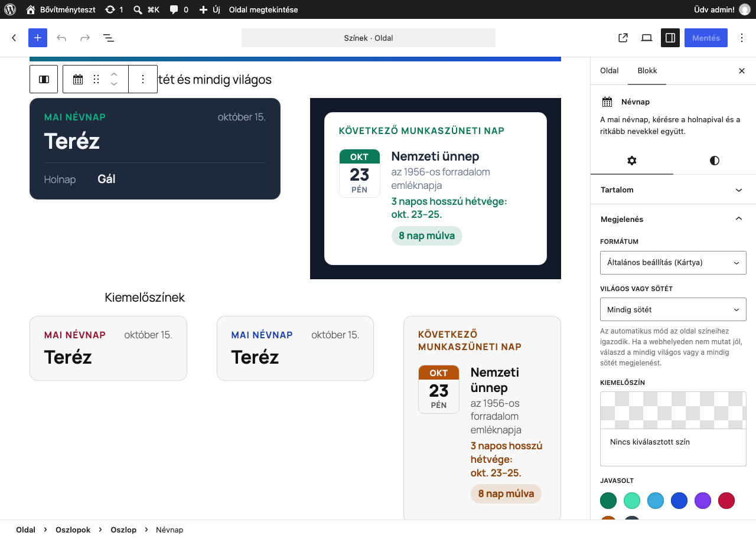756x539 pixels.
Task: Click the redo arrow icon
Action: pyautogui.click(x=85, y=38)
